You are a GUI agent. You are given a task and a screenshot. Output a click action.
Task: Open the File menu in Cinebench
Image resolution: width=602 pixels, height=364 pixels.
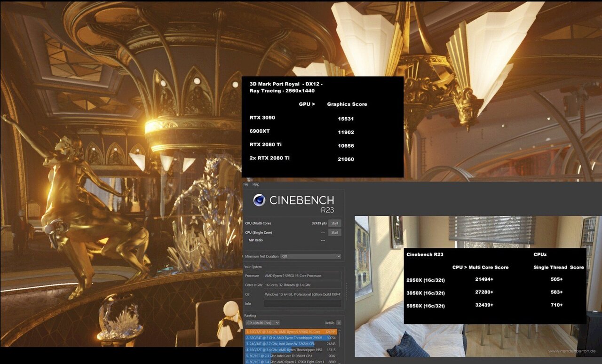[x=245, y=184]
